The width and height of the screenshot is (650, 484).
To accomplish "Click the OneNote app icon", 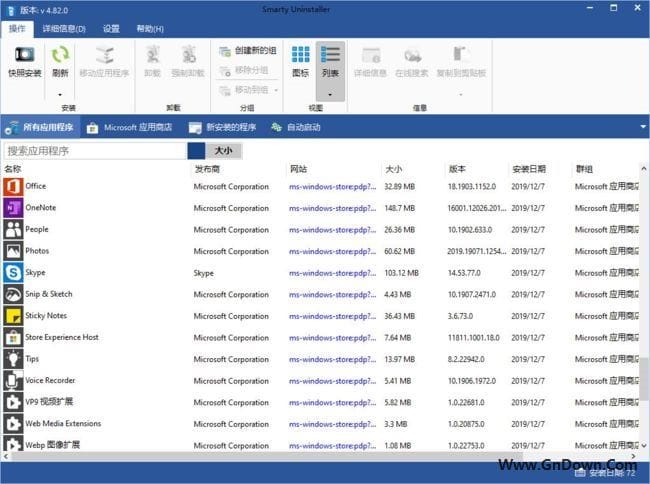I will [x=13, y=208].
